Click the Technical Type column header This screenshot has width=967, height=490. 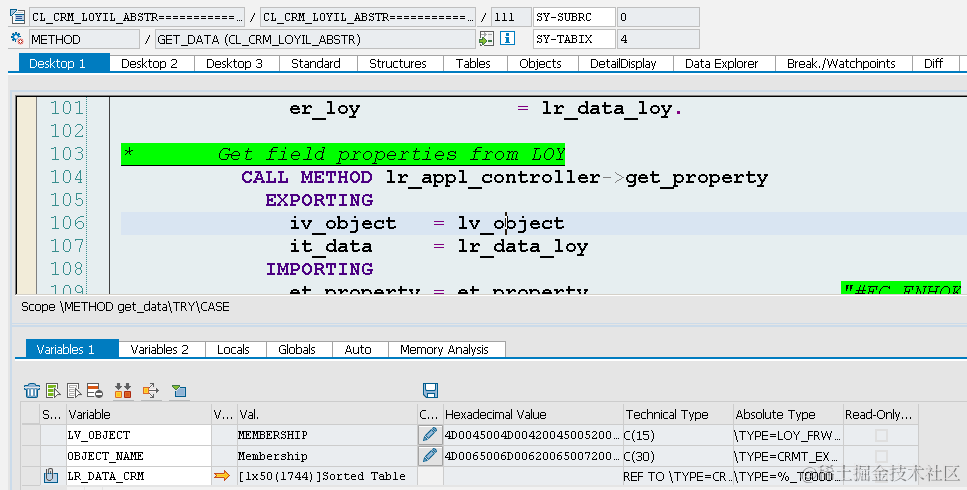[678, 414]
